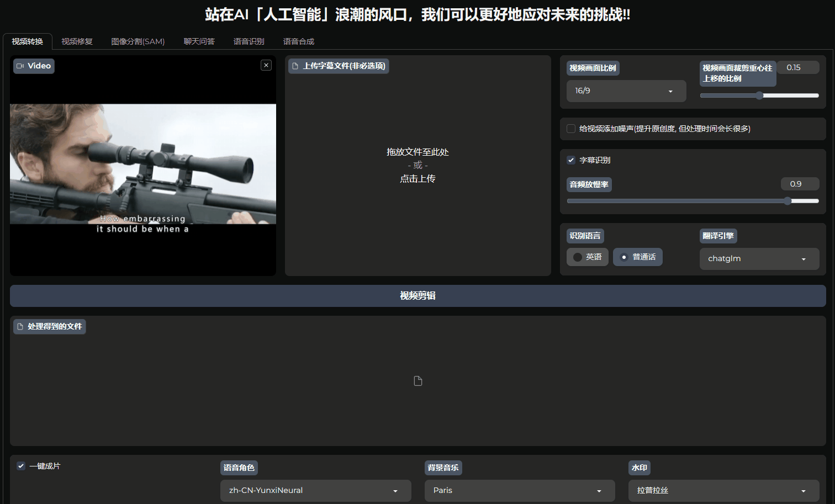Click the Video camera icon on the preview panel
Image resolution: width=835 pixels, height=504 pixels.
pos(20,66)
